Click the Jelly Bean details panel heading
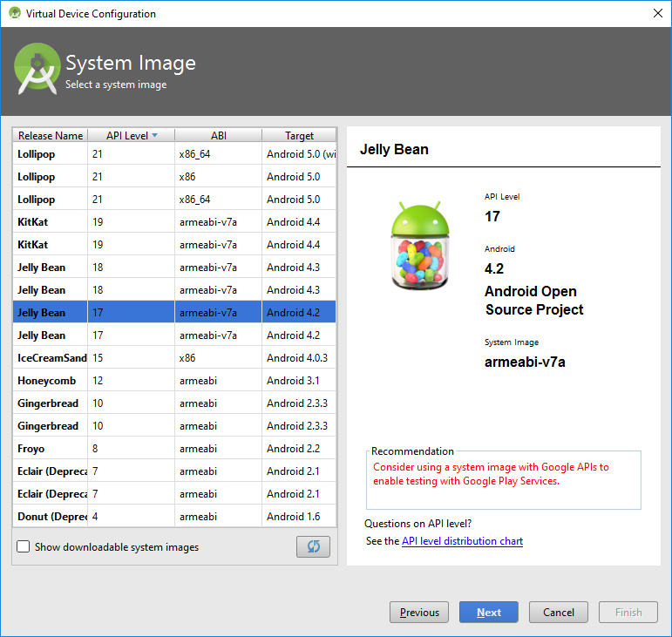 (394, 149)
